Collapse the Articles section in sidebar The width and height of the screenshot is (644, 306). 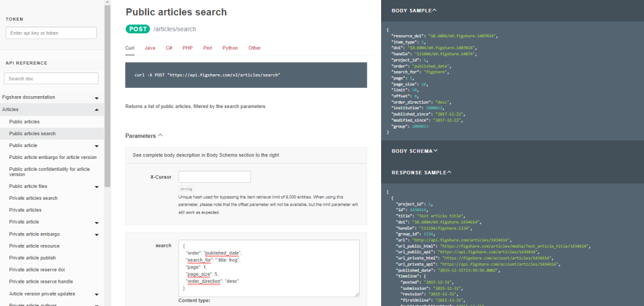[x=96, y=110]
